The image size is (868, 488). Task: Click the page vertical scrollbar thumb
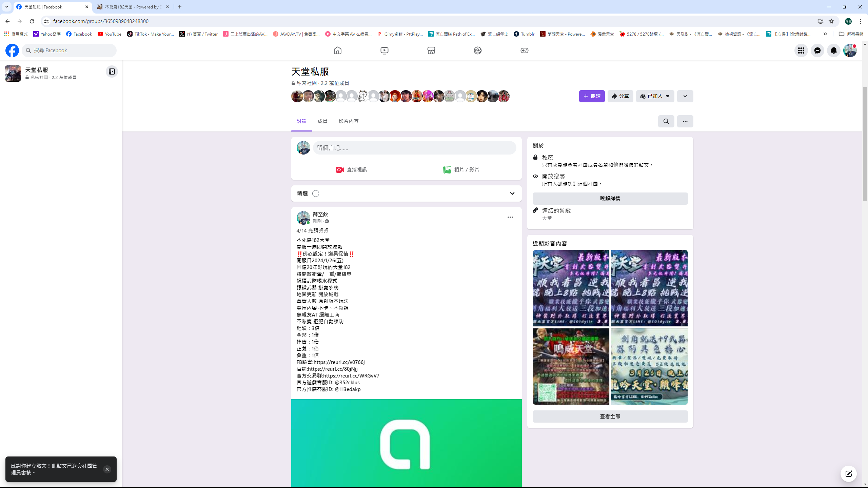click(865, 144)
